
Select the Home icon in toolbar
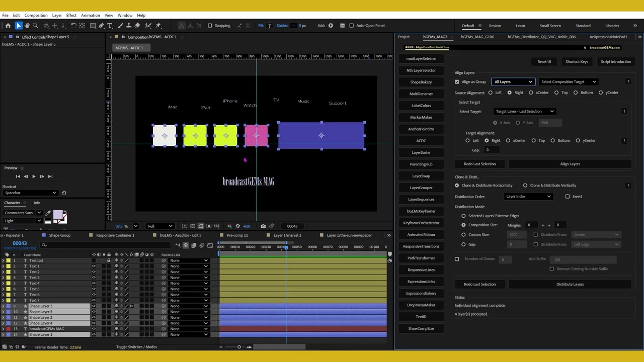(x=8, y=26)
